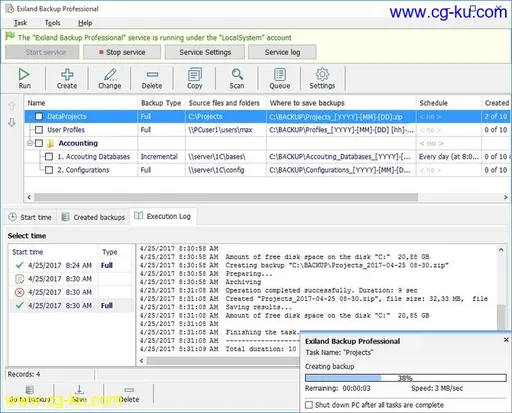512x413 pixels.
Task: Click the execution log vertical scrollbar thumb
Action: [x=501, y=317]
